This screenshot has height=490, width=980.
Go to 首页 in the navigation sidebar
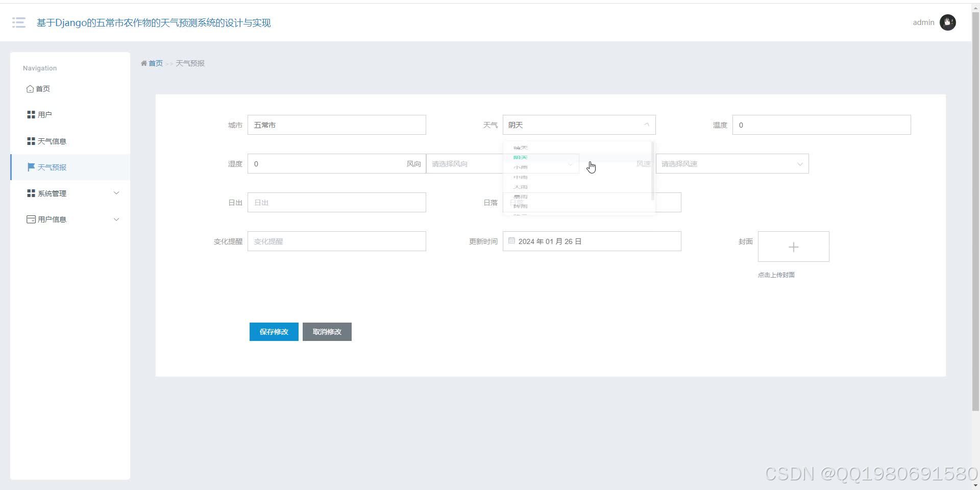point(70,89)
